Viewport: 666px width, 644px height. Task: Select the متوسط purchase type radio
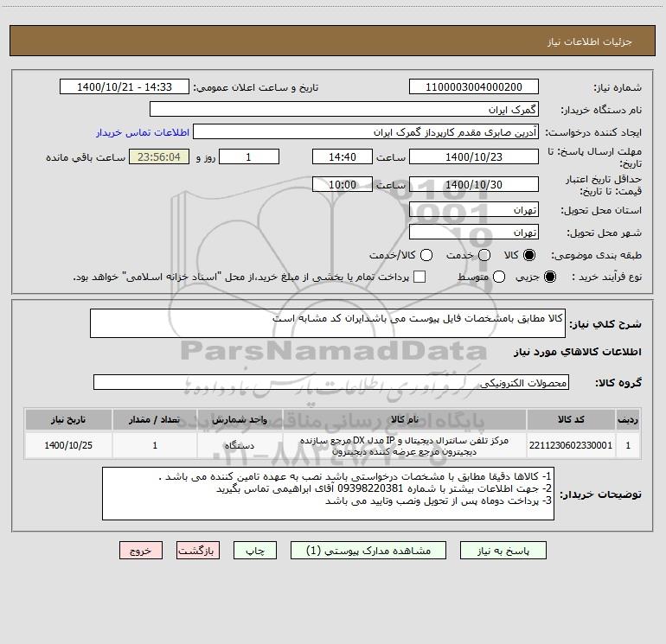(x=499, y=277)
